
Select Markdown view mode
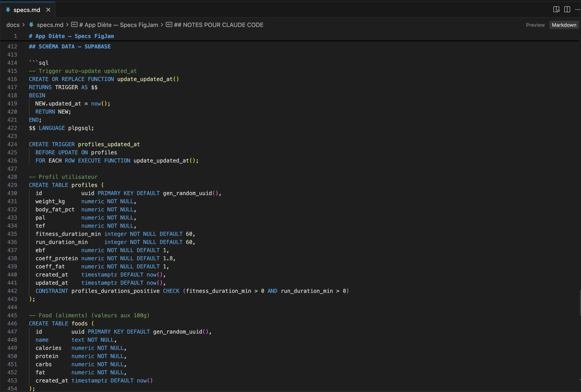point(564,25)
